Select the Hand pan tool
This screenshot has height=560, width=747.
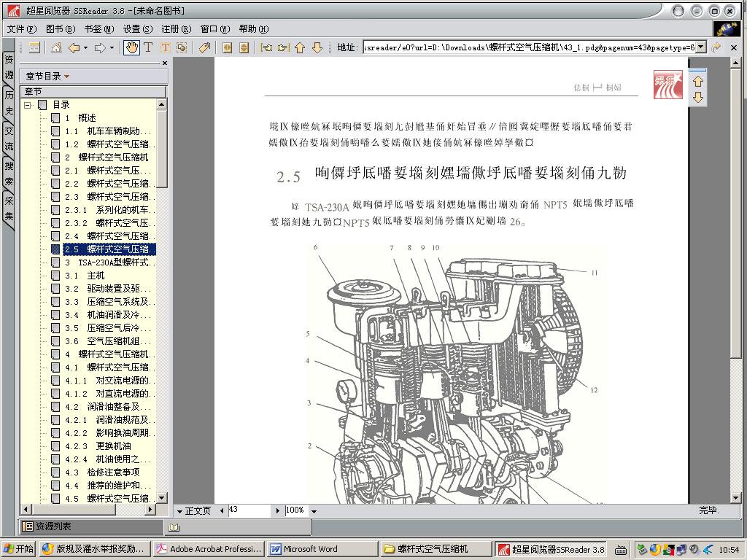(131, 47)
